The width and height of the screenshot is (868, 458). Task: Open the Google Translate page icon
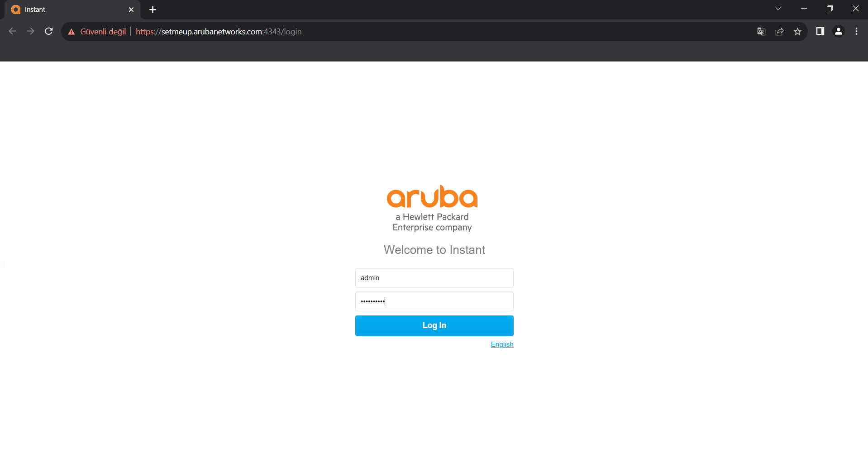pos(761,31)
